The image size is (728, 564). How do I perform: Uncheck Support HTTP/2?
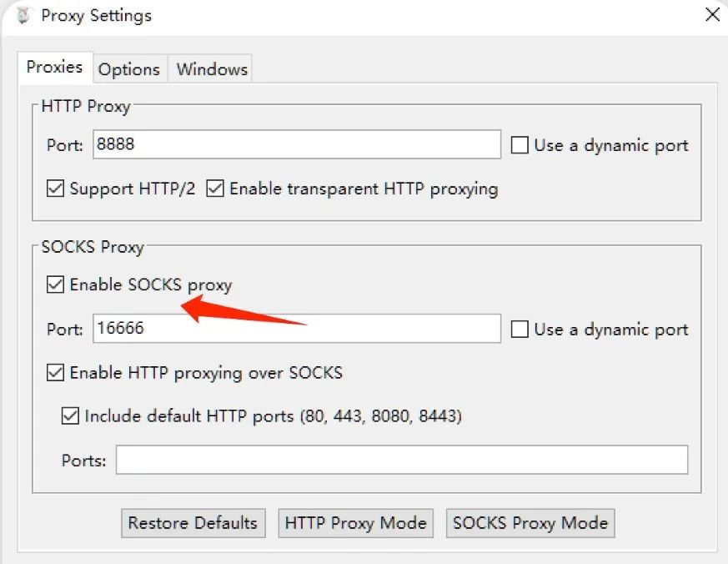(55, 189)
